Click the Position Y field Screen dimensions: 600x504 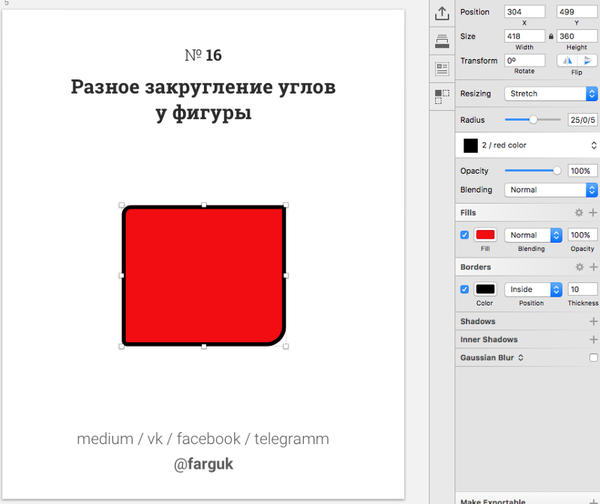coord(577,11)
